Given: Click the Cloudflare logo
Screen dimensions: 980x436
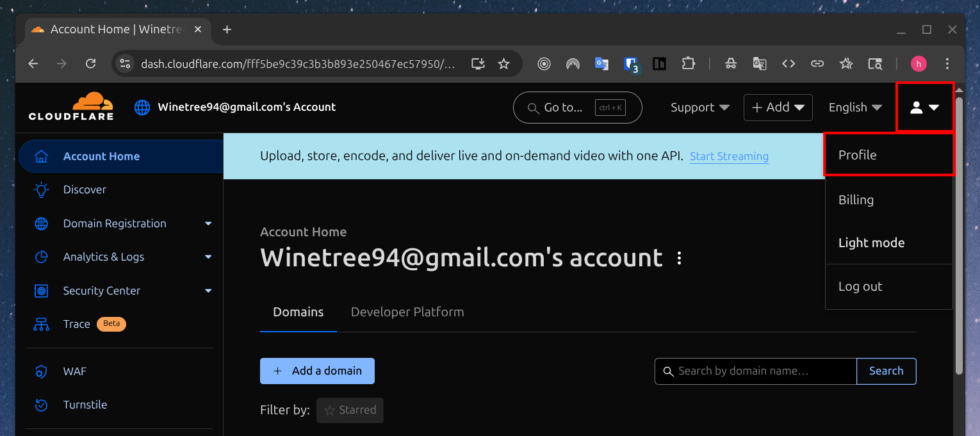Looking at the screenshot, I should pyautogui.click(x=71, y=106).
